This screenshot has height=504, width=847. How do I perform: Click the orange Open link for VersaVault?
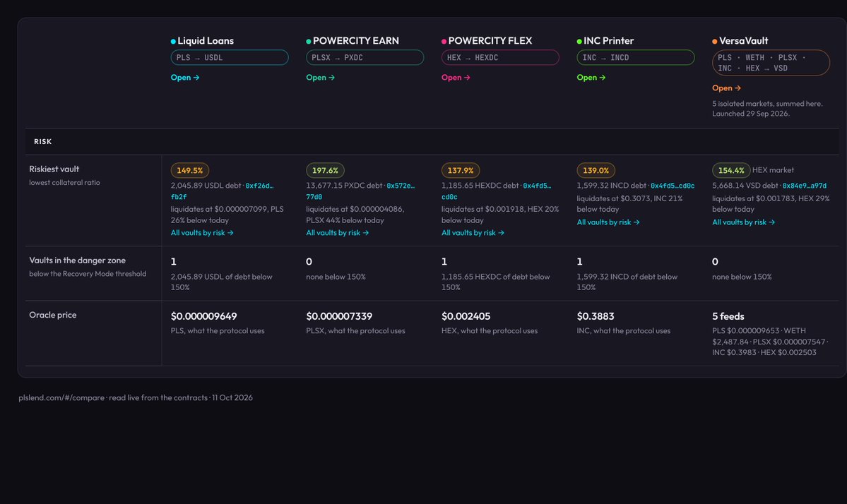pyautogui.click(x=726, y=88)
